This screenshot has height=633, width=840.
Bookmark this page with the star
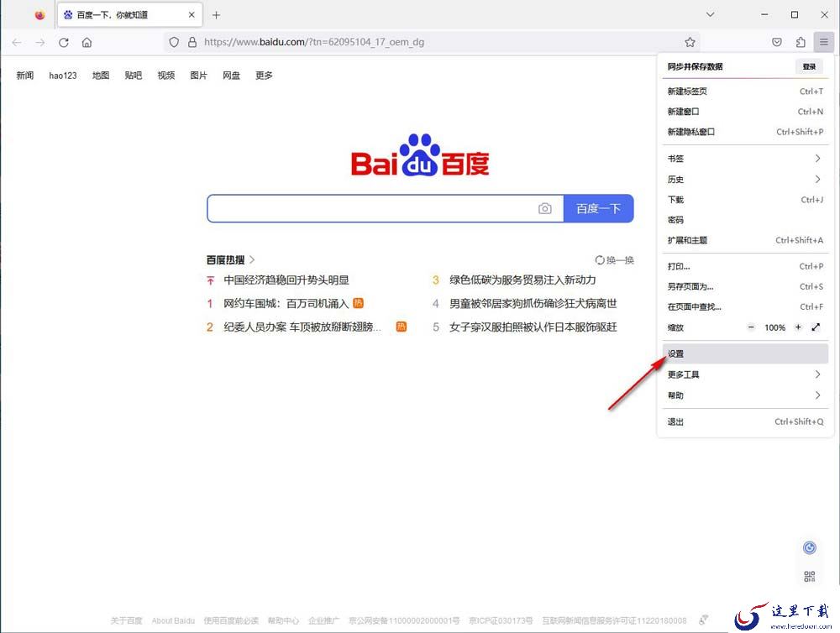(x=690, y=42)
